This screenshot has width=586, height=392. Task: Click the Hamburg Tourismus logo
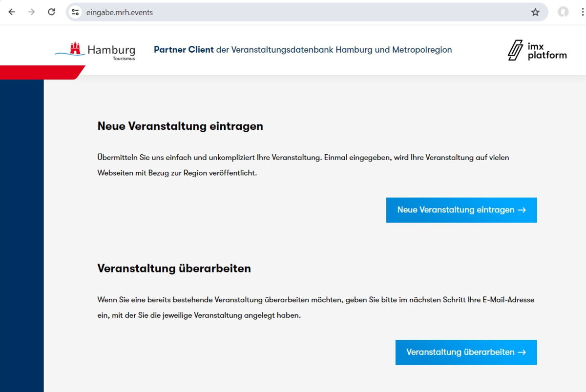[95, 50]
